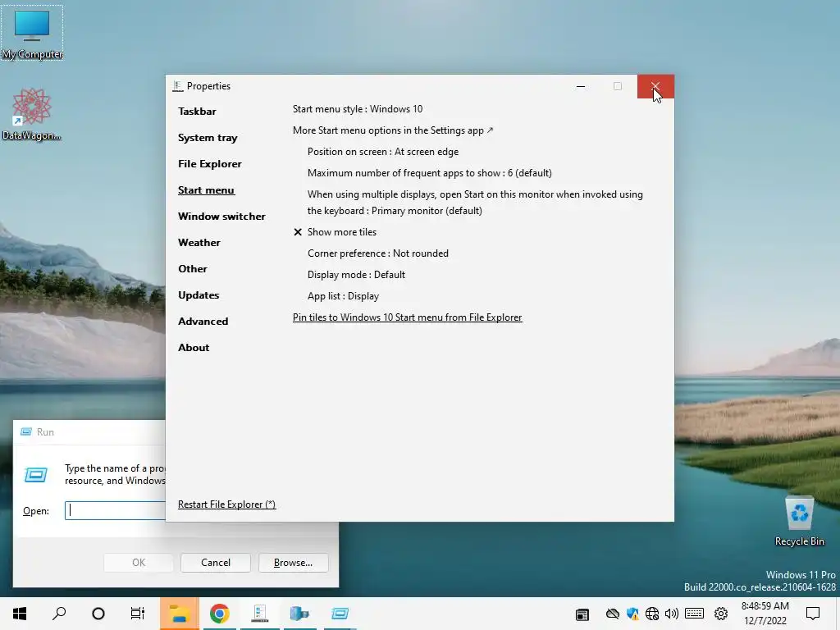840x630 pixels.
Task: Open Cortana circle icon in taskbar
Action: coord(98,614)
